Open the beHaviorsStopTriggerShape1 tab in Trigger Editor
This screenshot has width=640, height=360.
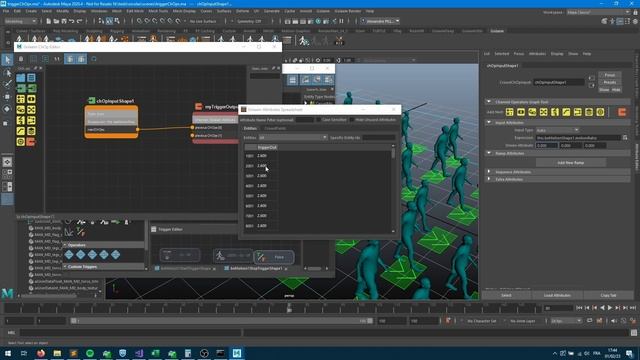256,269
